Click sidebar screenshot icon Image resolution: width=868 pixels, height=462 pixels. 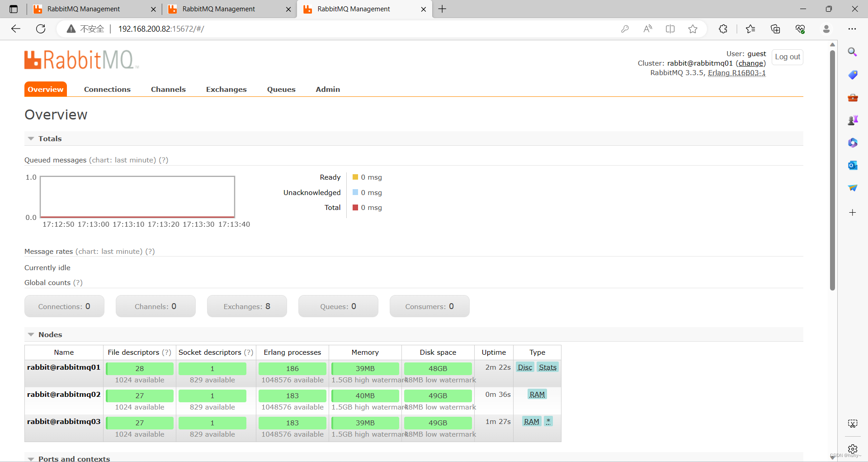[853, 424]
